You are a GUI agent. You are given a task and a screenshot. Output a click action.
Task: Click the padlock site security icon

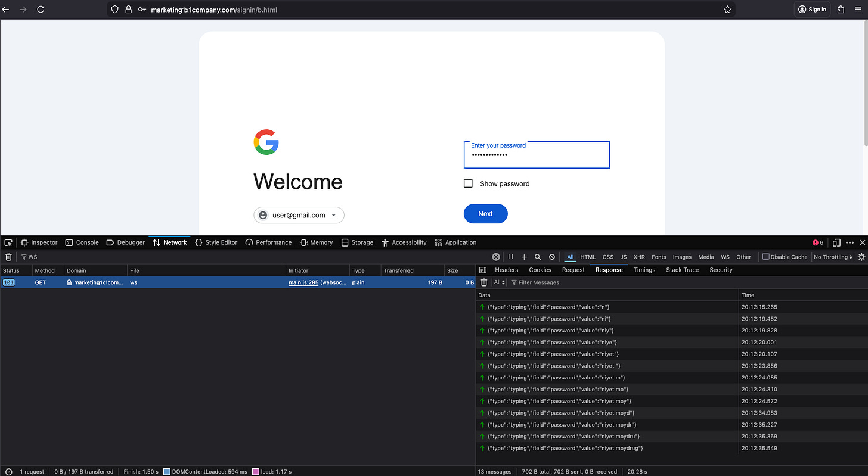(x=128, y=10)
